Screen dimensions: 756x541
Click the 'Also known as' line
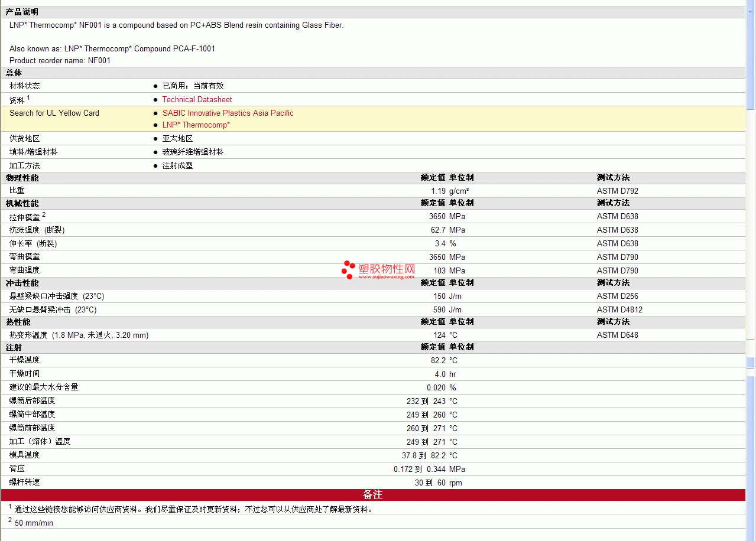[x=112, y=48]
